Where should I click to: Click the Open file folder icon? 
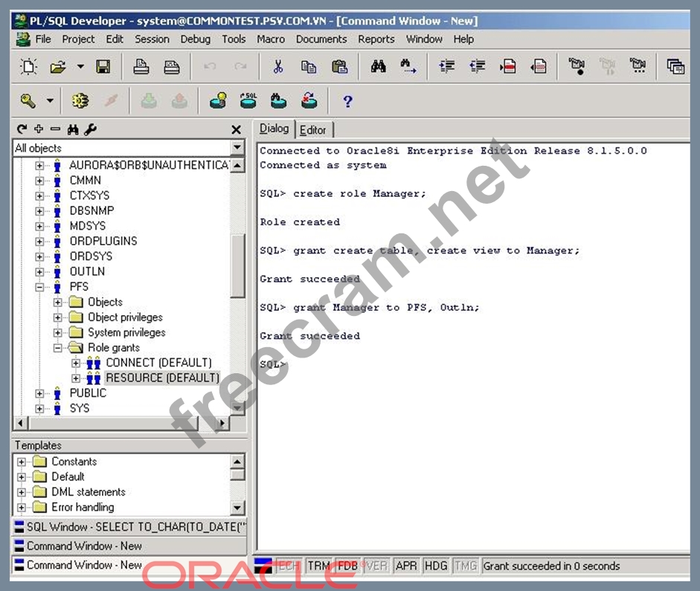tap(57, 66)
